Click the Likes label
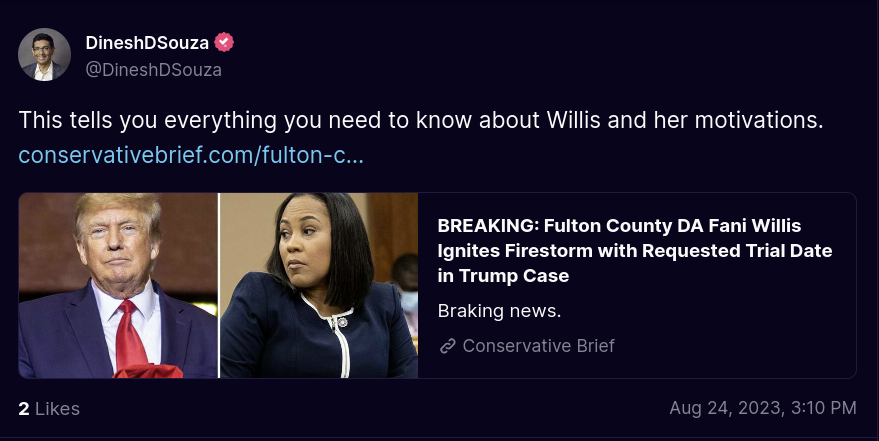This screenshot has height=441, width=879. pos(57,409)
